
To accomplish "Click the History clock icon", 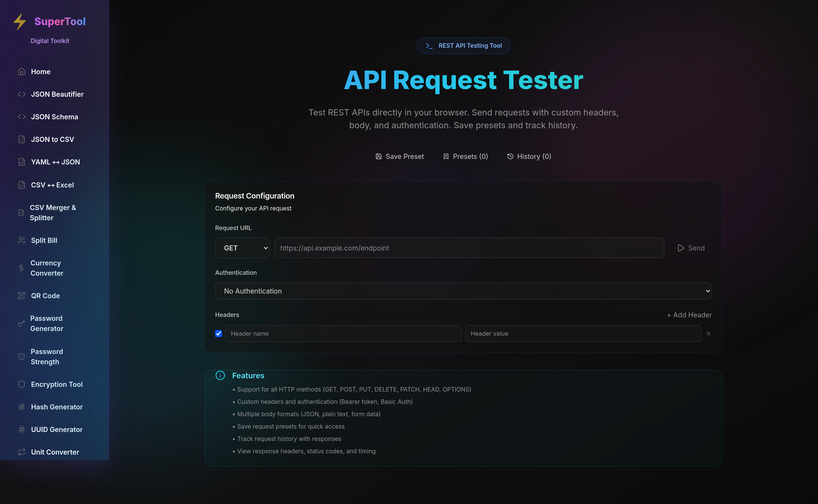I will point(510,156).
